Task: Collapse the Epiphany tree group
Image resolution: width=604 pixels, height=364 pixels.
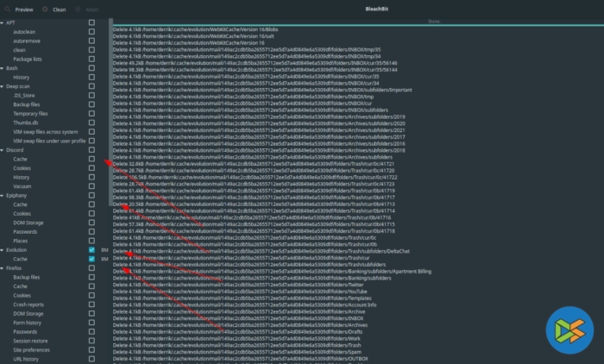Action: click(x=2, y=196)
